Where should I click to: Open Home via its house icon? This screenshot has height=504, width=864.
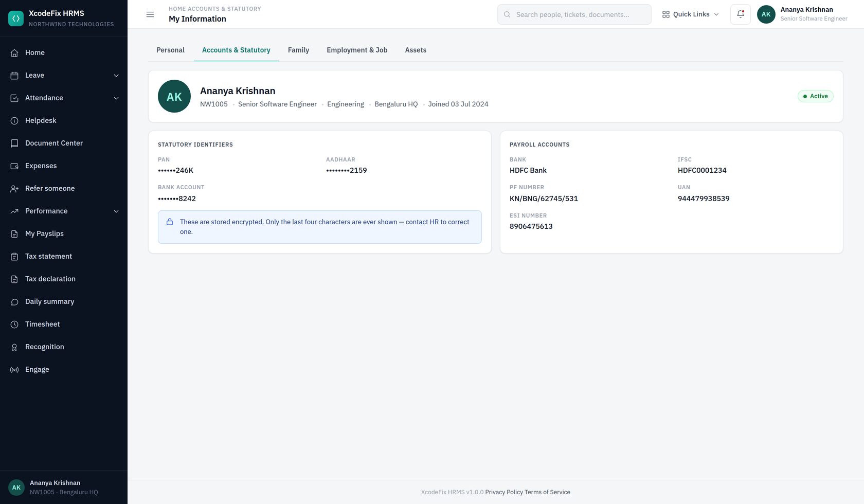pyautogui.click(x=14, y=53)
